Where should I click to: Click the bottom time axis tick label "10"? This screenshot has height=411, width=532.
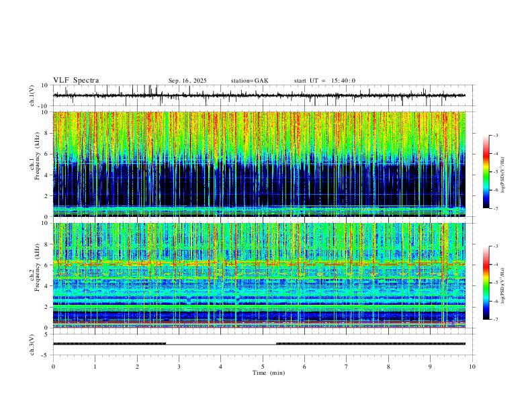coord(472,367)
